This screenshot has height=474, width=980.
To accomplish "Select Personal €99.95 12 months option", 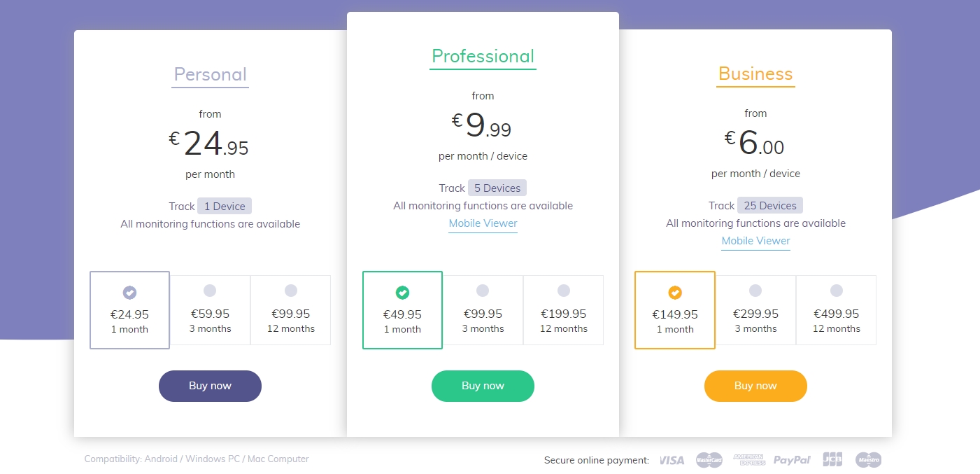I will [291, 310].
